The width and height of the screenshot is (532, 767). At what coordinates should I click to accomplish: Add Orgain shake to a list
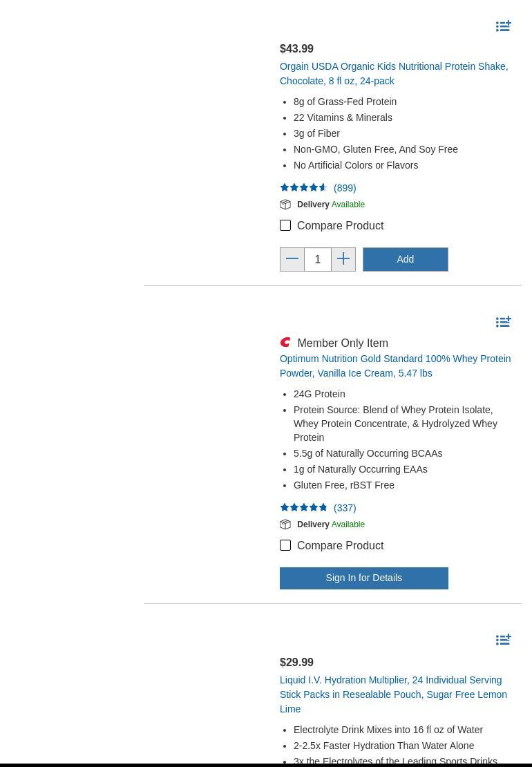pos(503,26)
